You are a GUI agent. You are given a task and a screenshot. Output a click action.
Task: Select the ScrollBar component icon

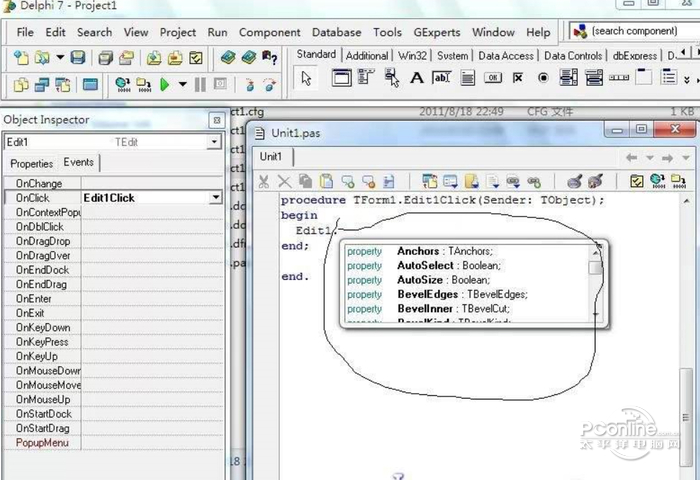click(619, 78)
